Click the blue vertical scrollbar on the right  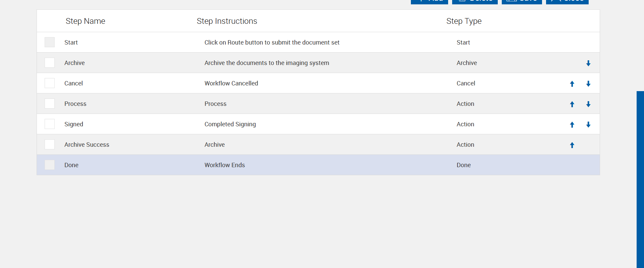[640, 178]
